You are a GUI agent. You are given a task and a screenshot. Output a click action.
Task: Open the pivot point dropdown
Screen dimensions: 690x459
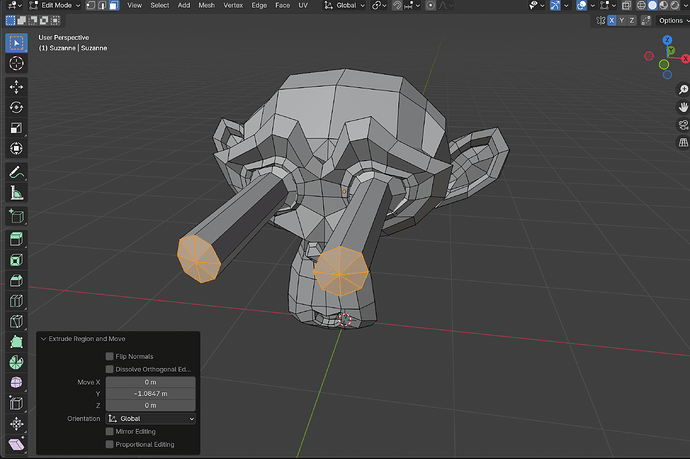click(x=379, y=5)
